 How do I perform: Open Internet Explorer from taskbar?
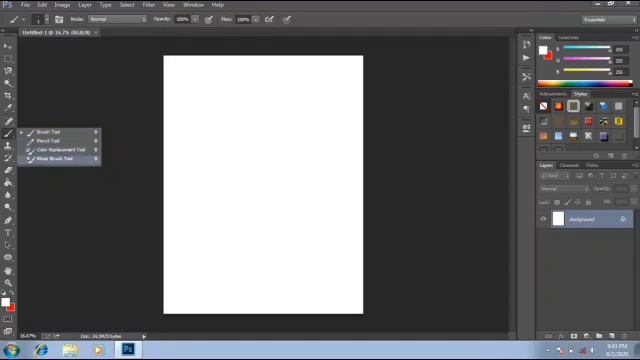tap(41, 350)
